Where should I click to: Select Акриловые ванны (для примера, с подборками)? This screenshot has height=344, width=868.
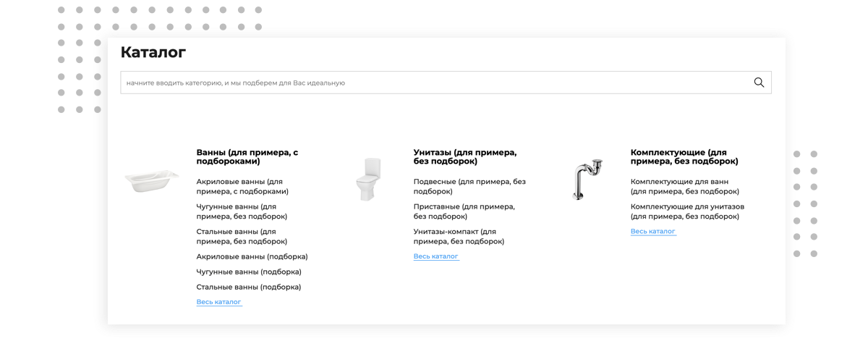click(242, 187)
